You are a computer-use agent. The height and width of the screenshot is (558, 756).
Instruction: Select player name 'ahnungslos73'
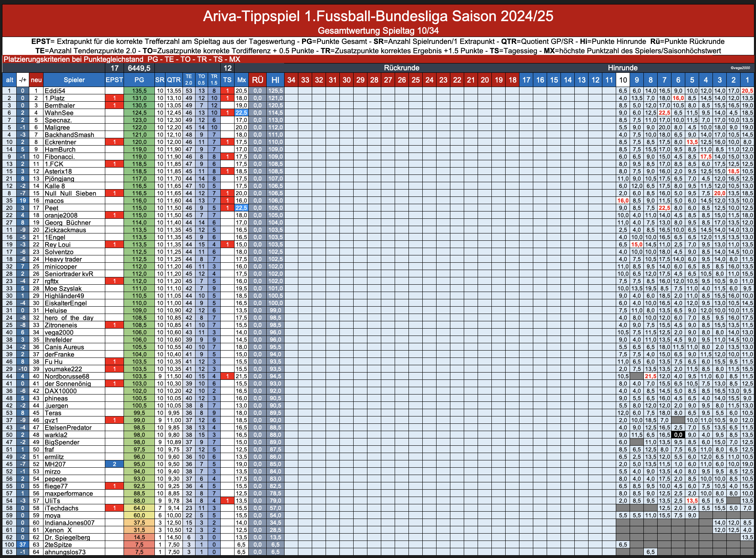pos(65,552)
